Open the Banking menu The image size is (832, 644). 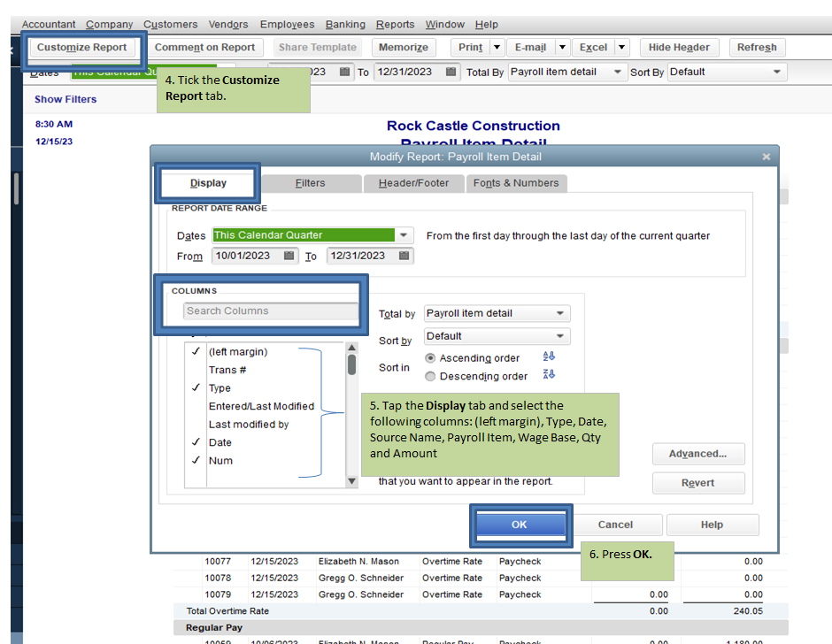[x=345, y=25]
